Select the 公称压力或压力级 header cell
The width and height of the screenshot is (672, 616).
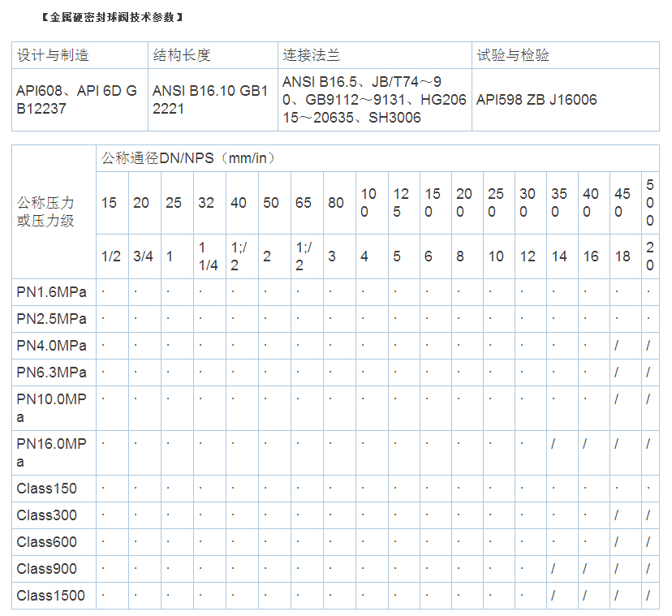click(x=45, y=211)
